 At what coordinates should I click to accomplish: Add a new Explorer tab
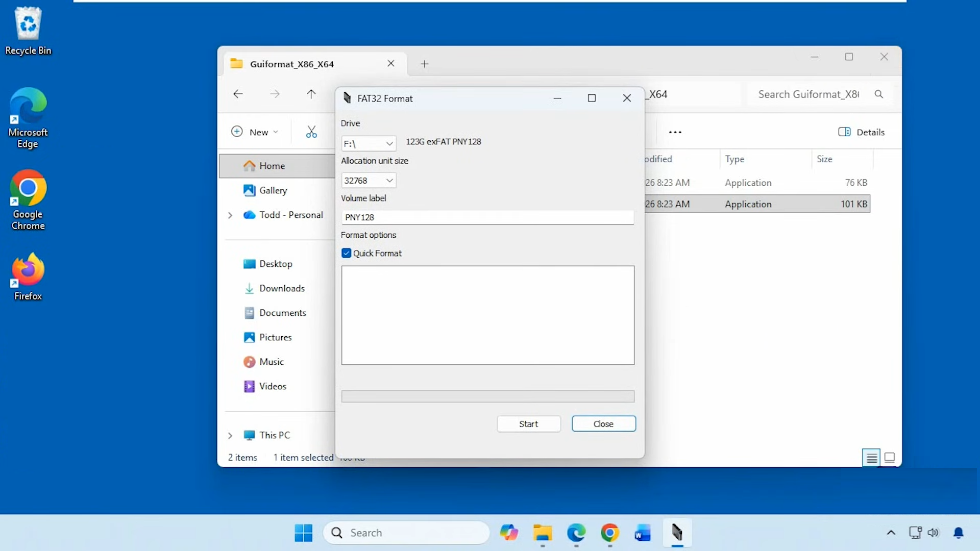[425, 64]
